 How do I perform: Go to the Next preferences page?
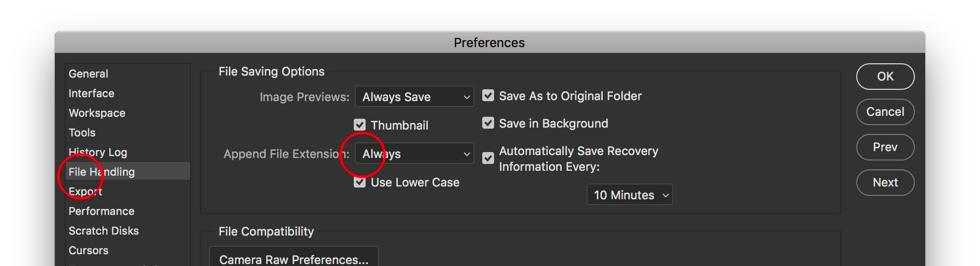(885, 183)
